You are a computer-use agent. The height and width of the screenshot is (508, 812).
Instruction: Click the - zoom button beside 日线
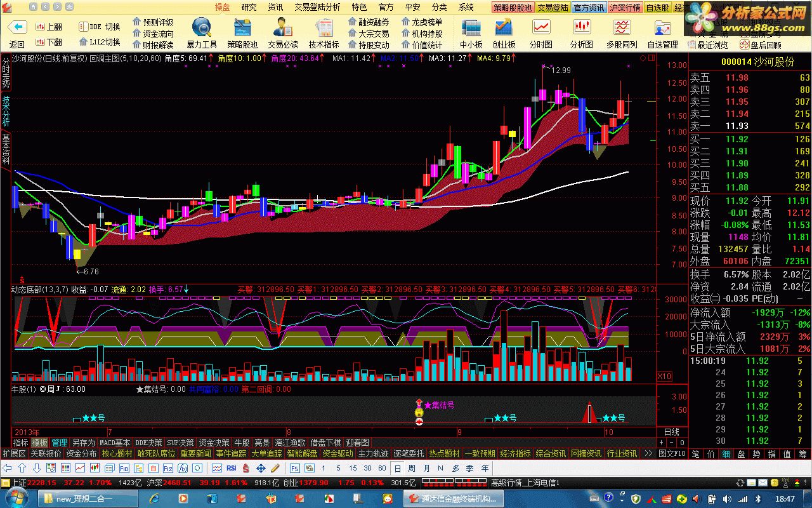click(x=672, y=442)
